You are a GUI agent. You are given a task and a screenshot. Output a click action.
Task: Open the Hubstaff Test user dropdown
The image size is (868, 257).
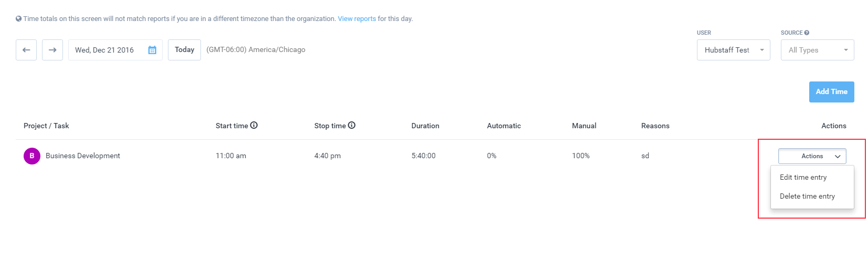[733, 50]
